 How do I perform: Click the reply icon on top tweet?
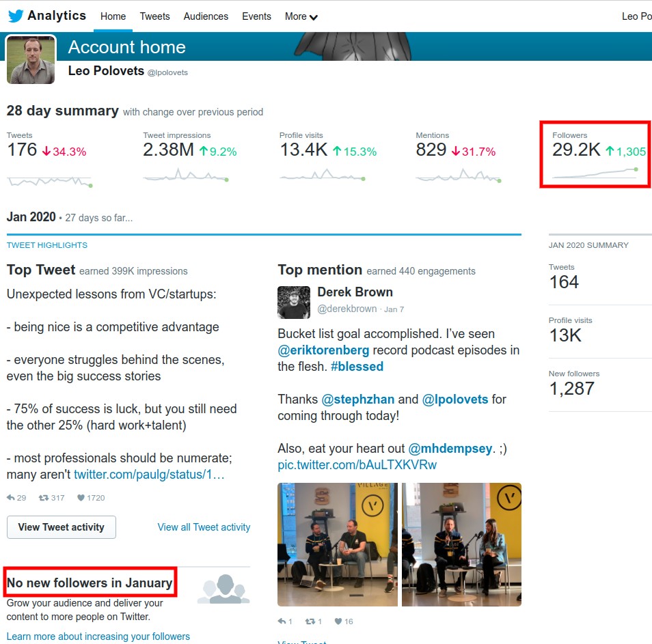pyautogui.click(x=11, y=498)
